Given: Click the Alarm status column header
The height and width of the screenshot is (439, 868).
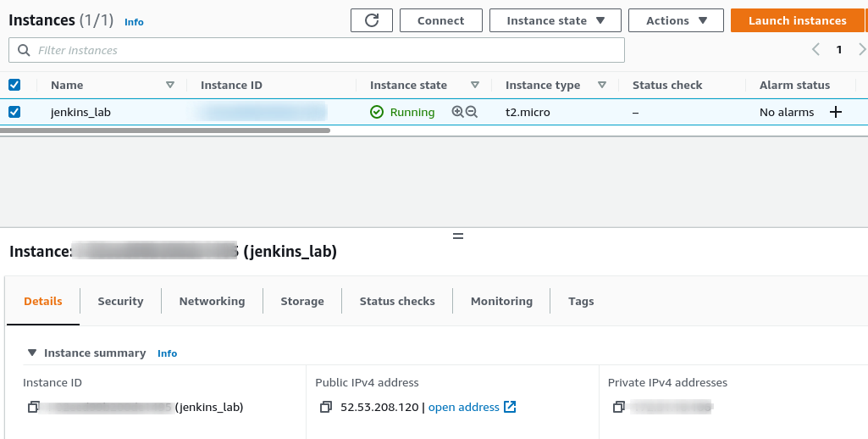Looking at the screenshot, I should (794, 85).
